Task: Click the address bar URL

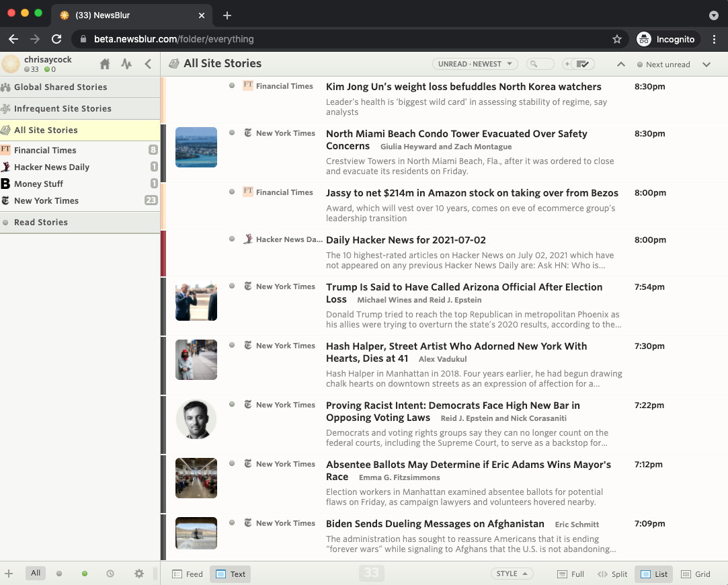Action: click(x=173, y=39)
